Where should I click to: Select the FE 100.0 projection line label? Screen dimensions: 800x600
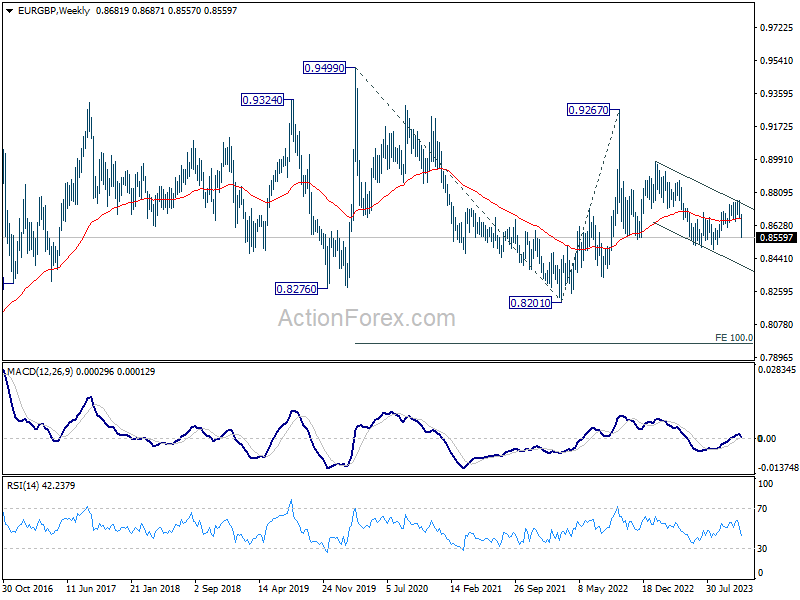coord(734,338)
